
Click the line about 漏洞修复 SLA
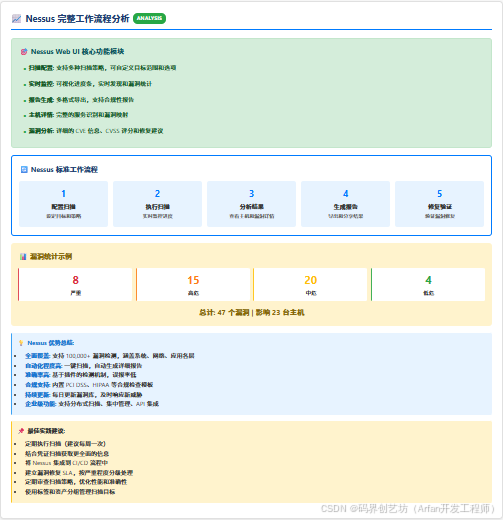pyautogui.click(x=79, y=473)
